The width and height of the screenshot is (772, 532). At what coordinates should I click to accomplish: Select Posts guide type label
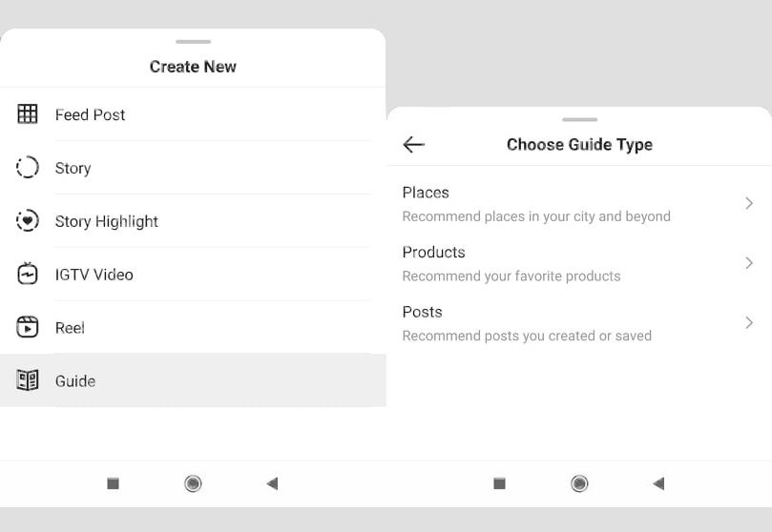pos(423,312)
